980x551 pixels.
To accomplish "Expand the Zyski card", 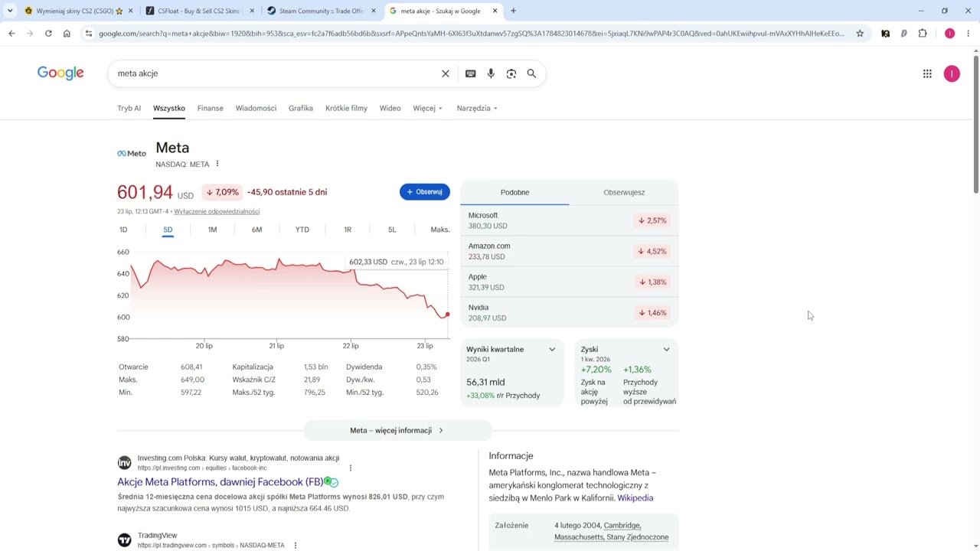I will 666,350.
